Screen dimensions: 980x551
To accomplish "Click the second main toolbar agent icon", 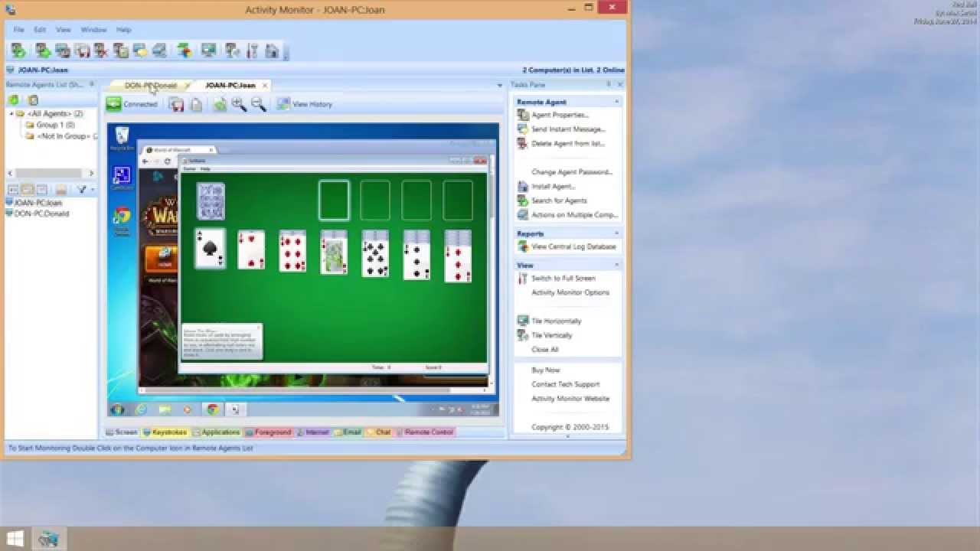I will click(x=43, y=51).
